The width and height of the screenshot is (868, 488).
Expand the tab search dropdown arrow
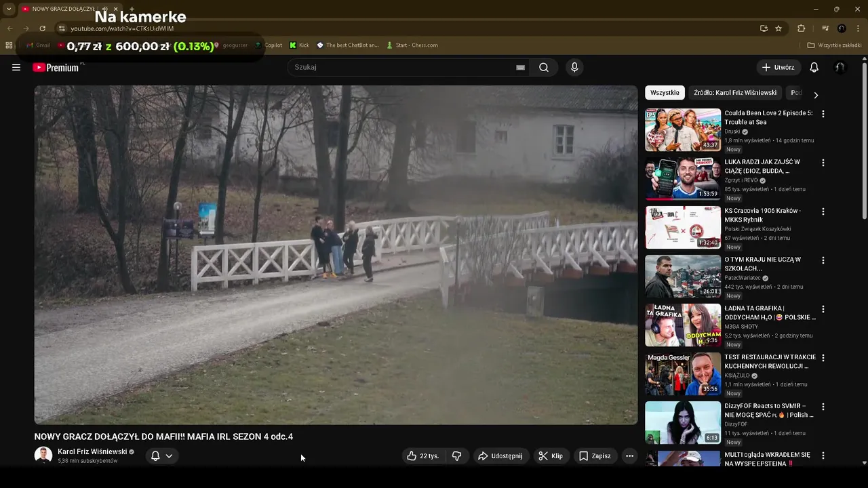point(9,9)
